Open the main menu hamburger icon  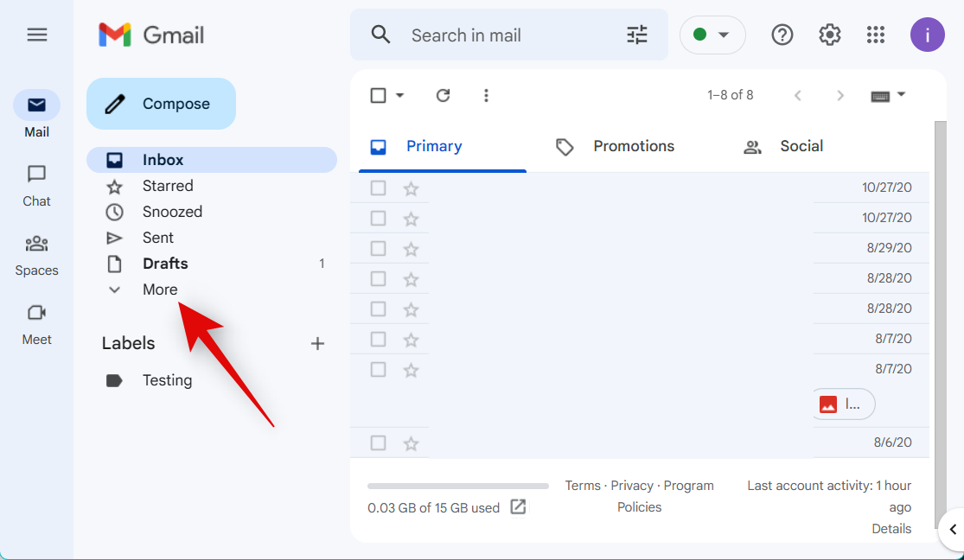[37, 35]
